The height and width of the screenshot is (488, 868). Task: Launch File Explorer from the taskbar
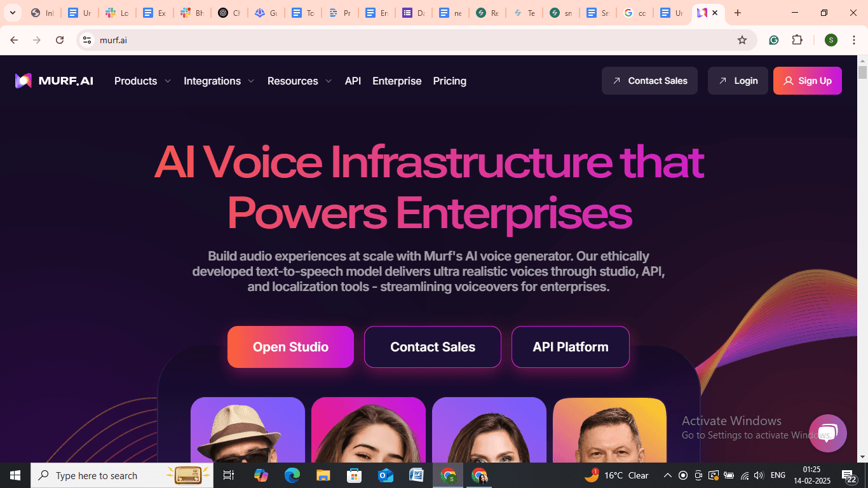(x=323, y=475)
